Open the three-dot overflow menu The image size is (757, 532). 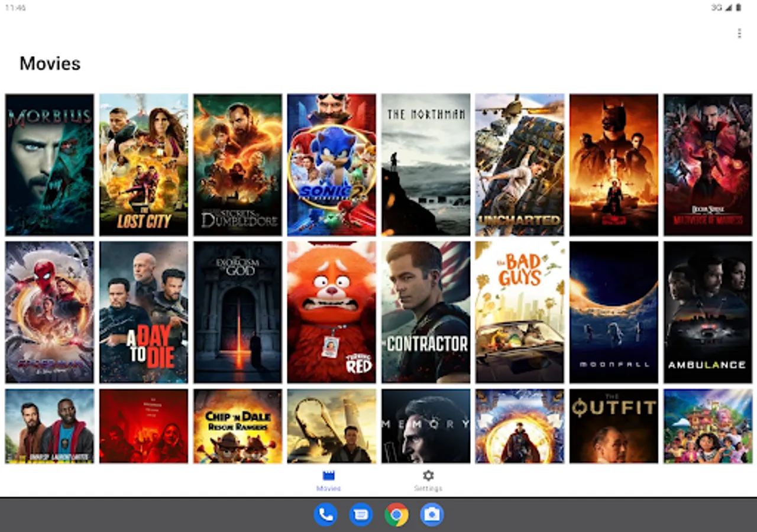point(739,34)
